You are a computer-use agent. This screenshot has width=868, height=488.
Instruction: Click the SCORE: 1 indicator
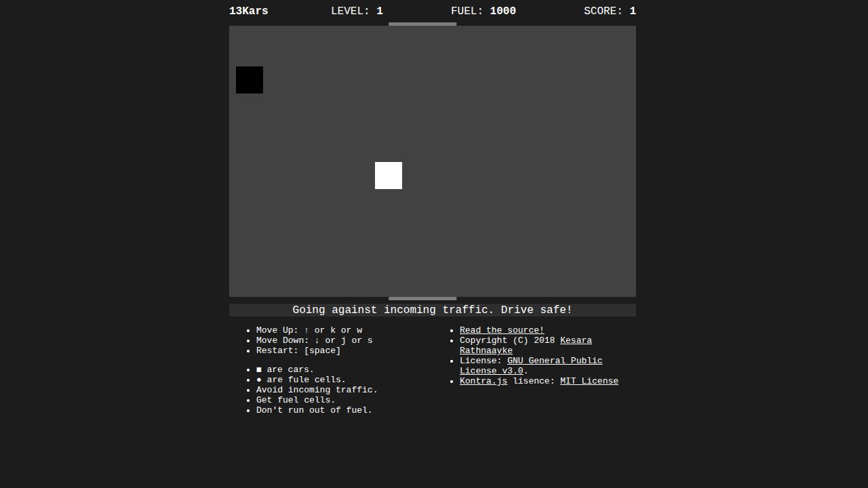click(x=610, y=11)
